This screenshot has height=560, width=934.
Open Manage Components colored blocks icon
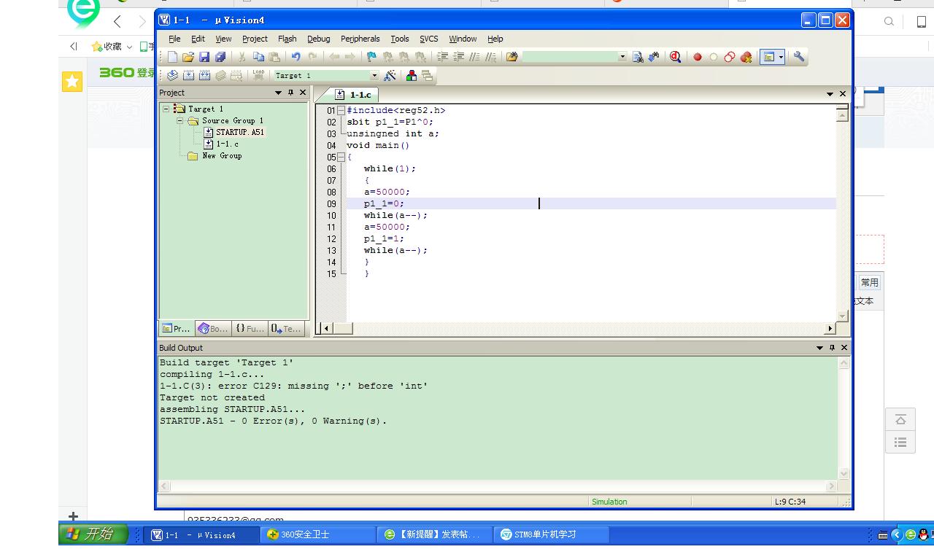tap(412, 75)
